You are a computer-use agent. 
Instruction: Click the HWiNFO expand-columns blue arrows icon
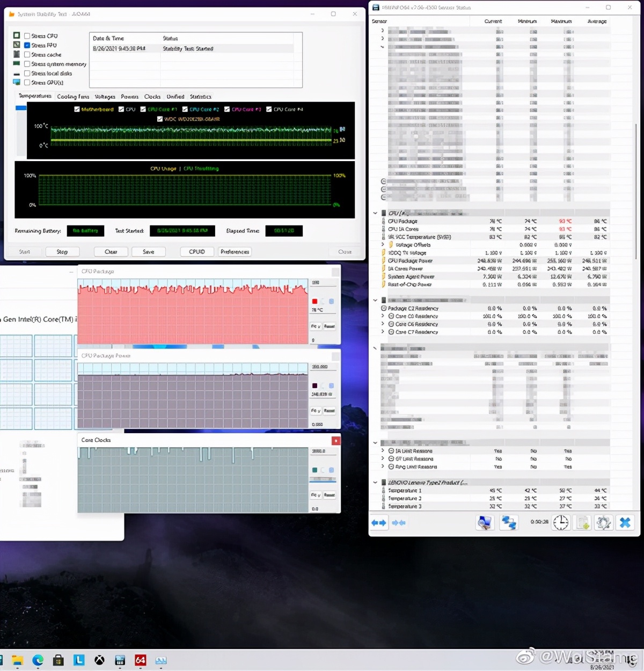[379, 522]
